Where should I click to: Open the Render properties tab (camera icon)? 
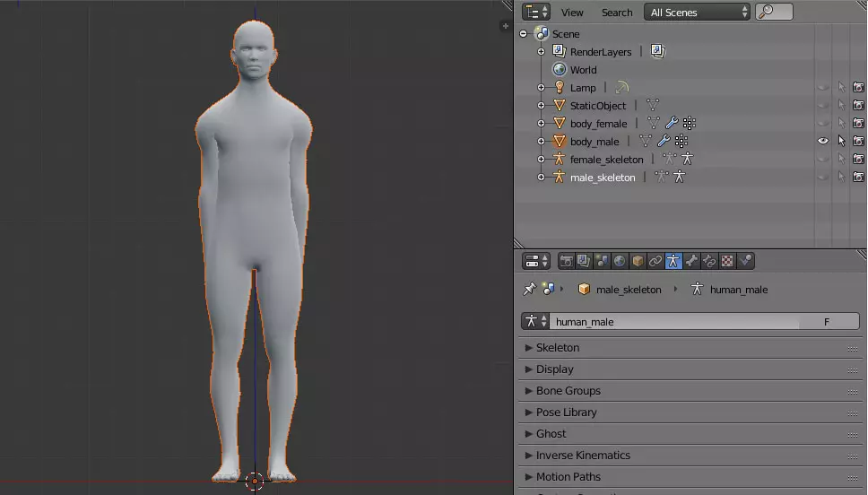click(566, 261)
